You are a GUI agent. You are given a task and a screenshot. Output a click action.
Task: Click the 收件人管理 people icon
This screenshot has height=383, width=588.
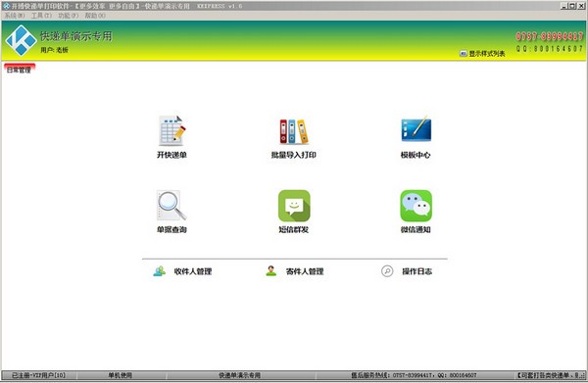(x=160, y=271)
